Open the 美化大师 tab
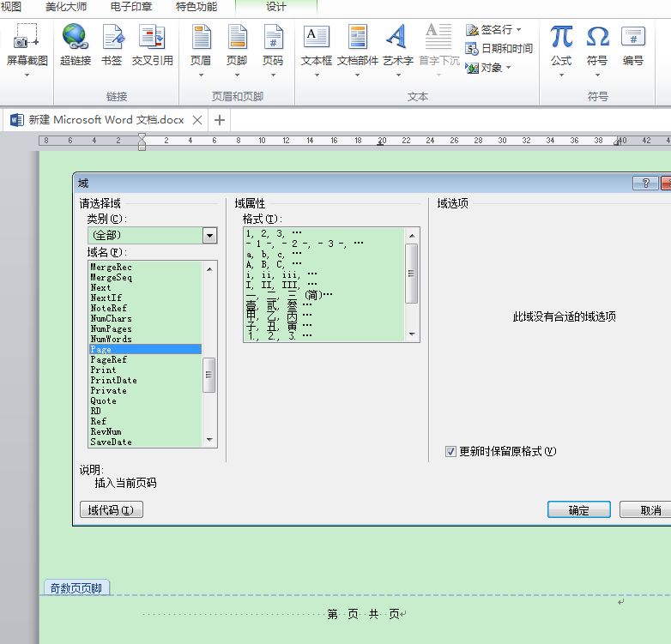This screenshot has height=644, width=671. coord(66,7)
